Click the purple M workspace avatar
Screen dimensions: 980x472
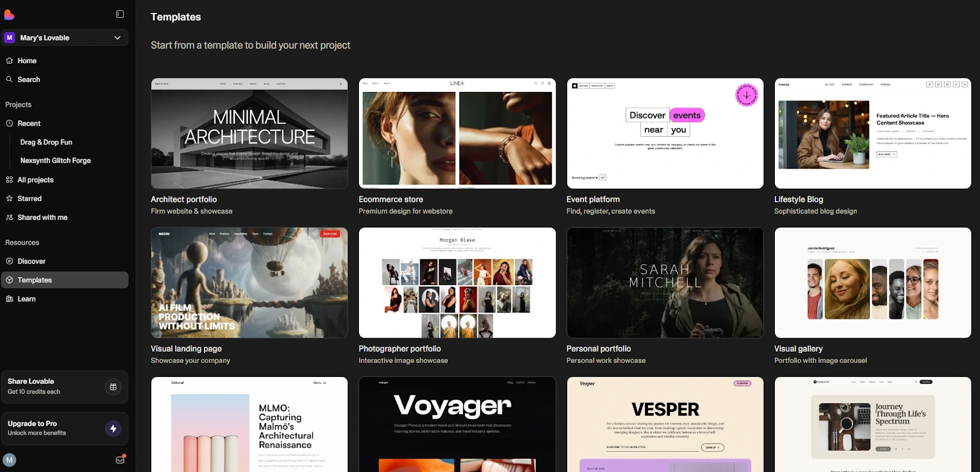[10, 37]
